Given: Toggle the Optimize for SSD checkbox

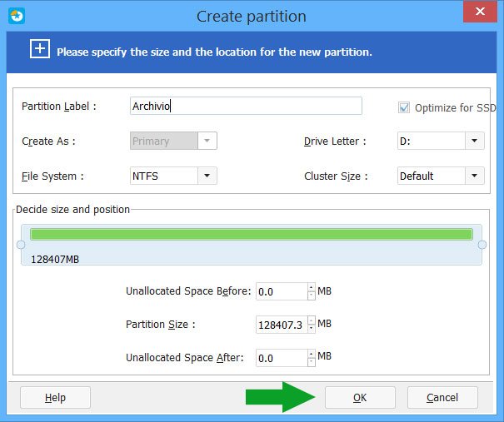Looking at the screenshot, I should click(404, 107).
